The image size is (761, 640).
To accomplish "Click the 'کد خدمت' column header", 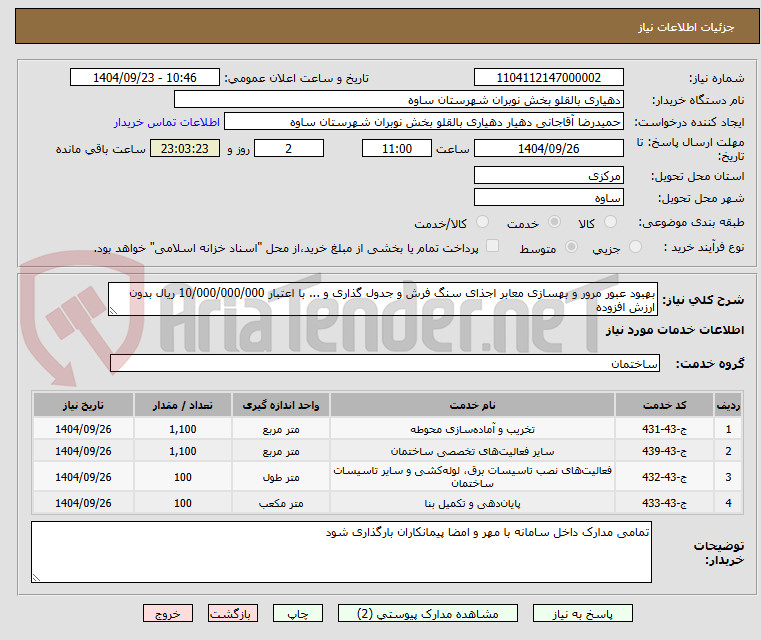I will click(x=664, y=405).
